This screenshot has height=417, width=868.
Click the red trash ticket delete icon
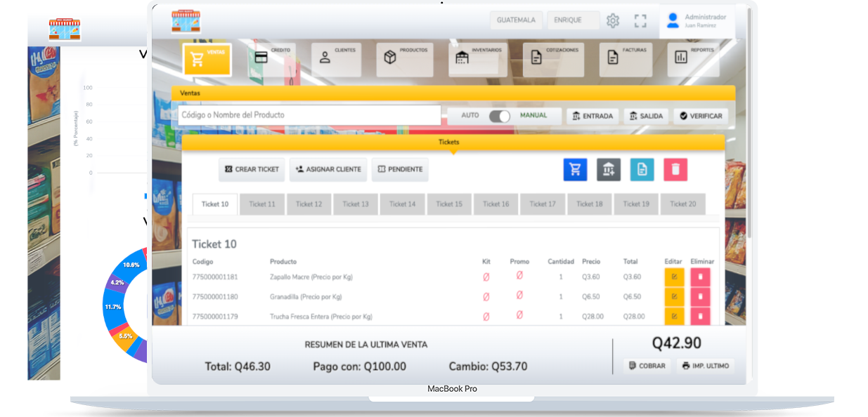pyautogui.click(x=675, y=169)
